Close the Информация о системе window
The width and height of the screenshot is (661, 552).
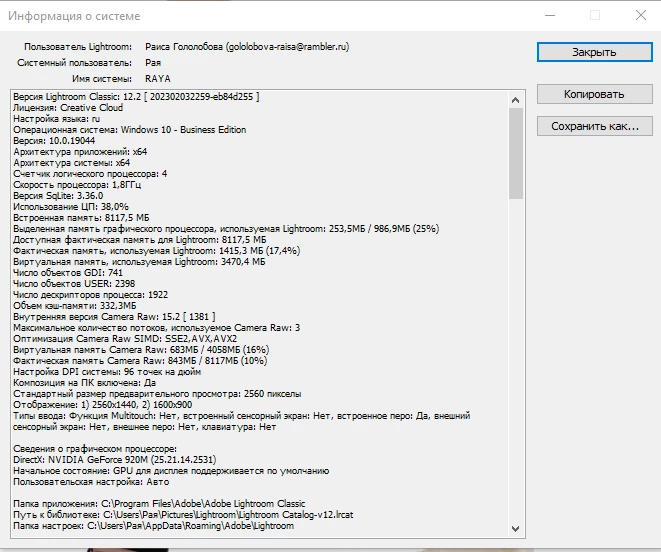(641, 15)
